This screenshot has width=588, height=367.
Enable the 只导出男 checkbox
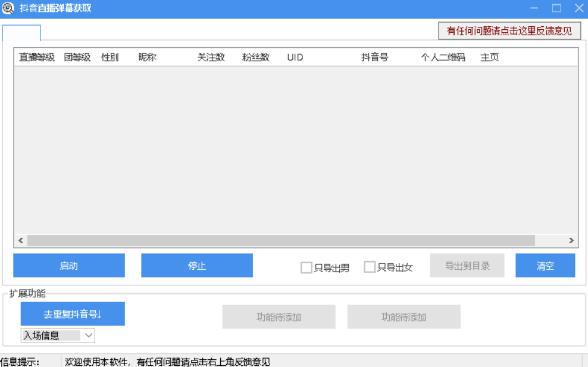tap(306, 268)
